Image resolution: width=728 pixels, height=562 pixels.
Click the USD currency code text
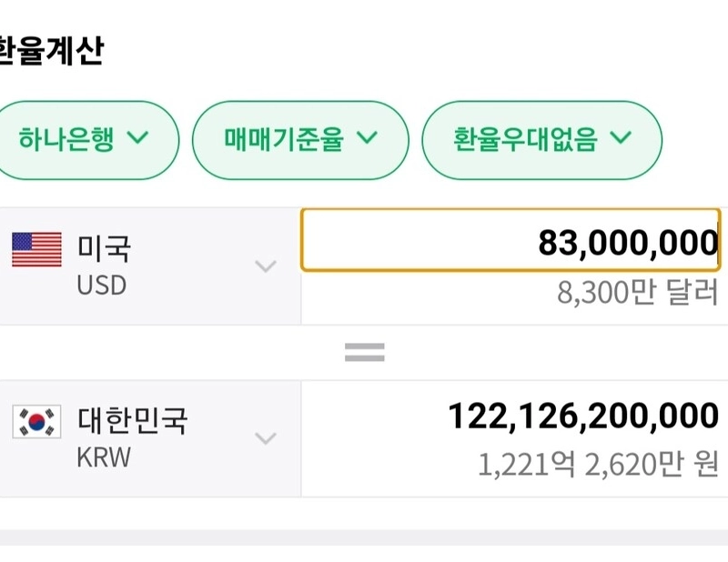101,285
